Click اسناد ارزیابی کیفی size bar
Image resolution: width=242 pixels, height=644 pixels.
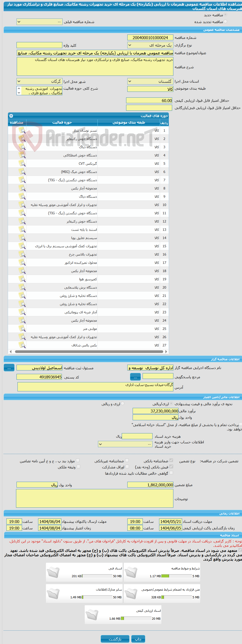[136, 618]
